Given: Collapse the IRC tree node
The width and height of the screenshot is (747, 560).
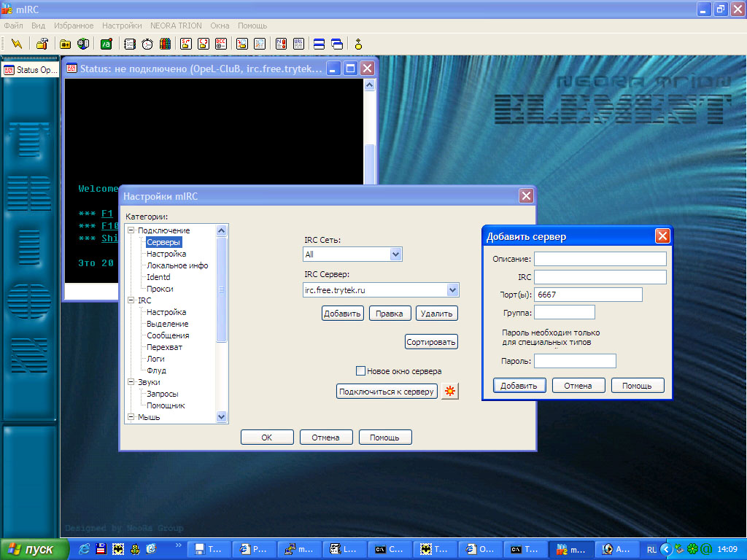Looking at the screenshot, I should [x=131, y=300].
